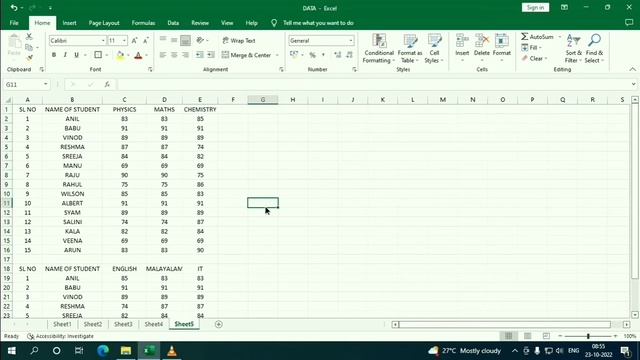Screen dimensions: 640x360
Task: Open Format as Table gallery
Action: pos(410,49)
